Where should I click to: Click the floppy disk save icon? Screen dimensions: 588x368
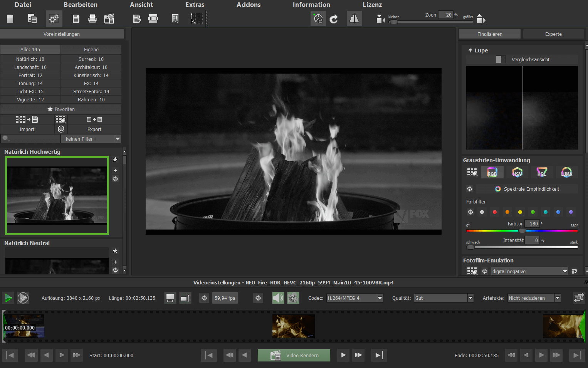tap(76, 18)
